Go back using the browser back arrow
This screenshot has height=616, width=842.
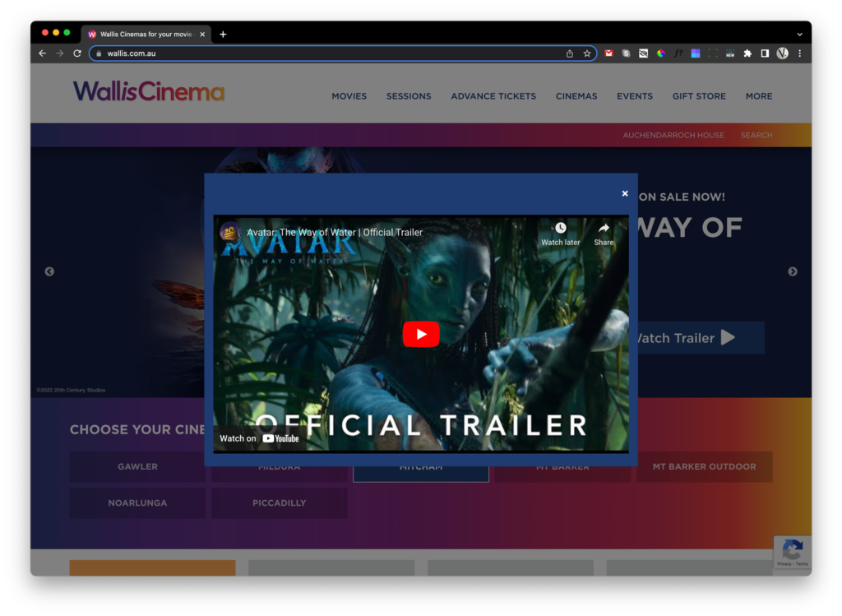43,53
